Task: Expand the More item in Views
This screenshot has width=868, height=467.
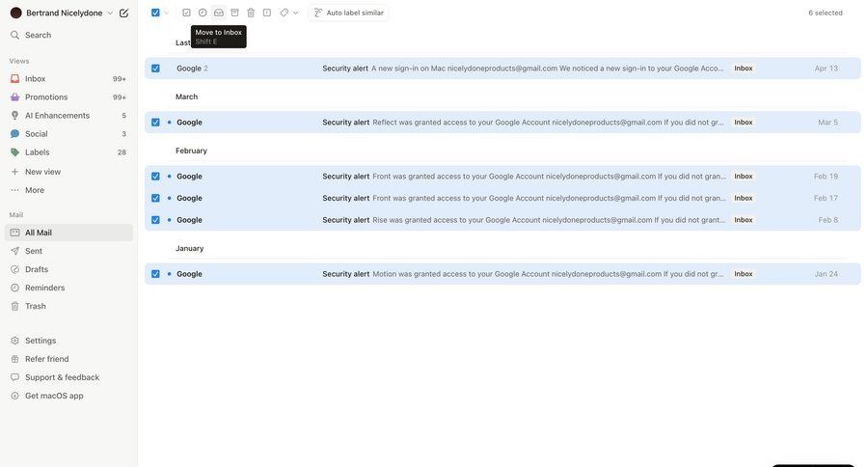Action: (x=68, y=190)
